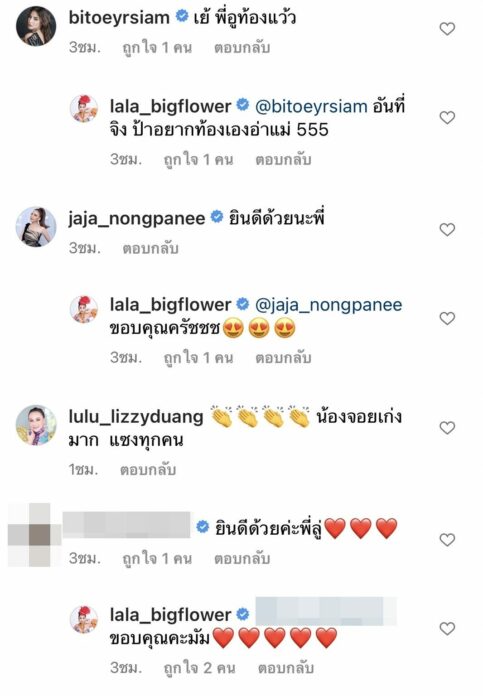Like lala_bigflower's reply to @jaja_nongpanee
The image size is (483, 696).
pos(447,318)
